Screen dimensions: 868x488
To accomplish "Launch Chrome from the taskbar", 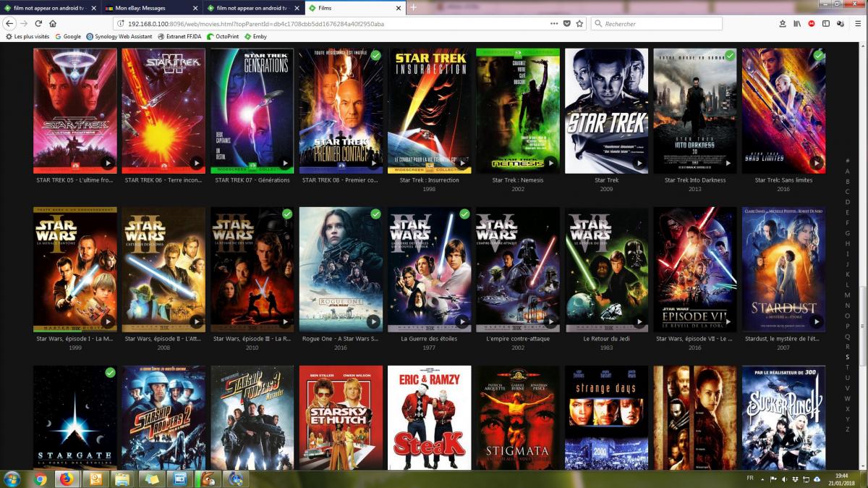I will [40, 479].
